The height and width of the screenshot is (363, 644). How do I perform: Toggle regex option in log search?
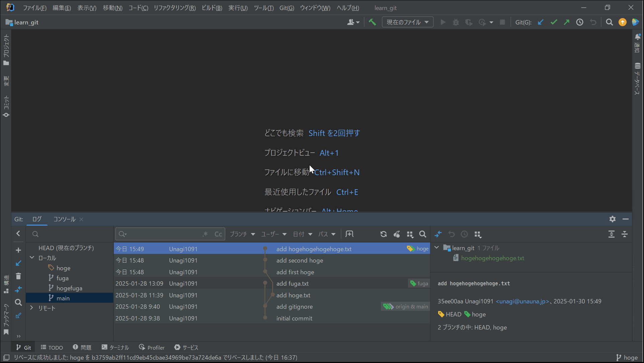[205, 234]
